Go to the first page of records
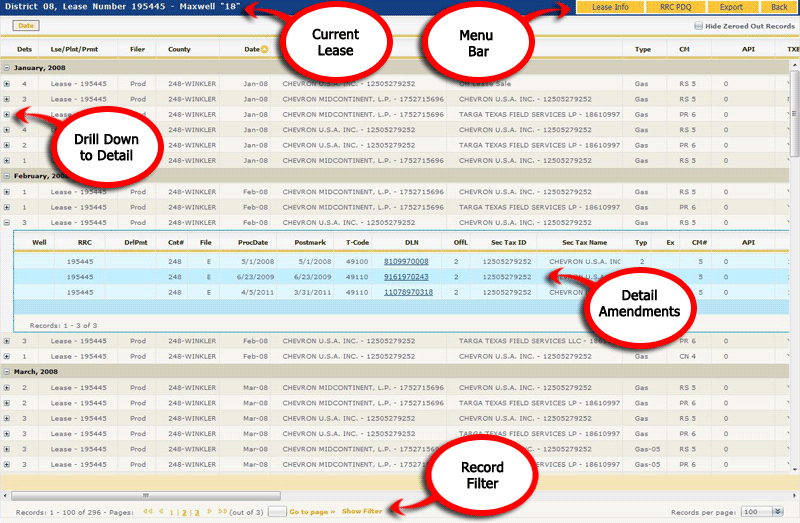Image resolution: width=800 pixels, height=523 pixels. click(x=148, y=511)
